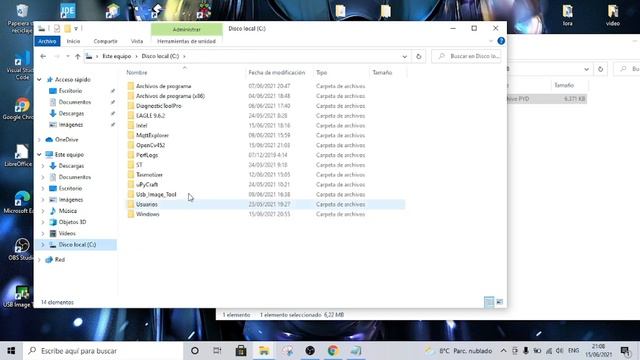Open the notification center icon
640x360 pixels.
click(x=624, y=351)
